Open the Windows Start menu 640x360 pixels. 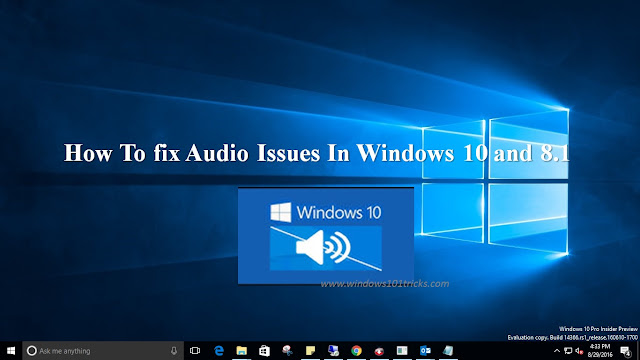(11, 351)
